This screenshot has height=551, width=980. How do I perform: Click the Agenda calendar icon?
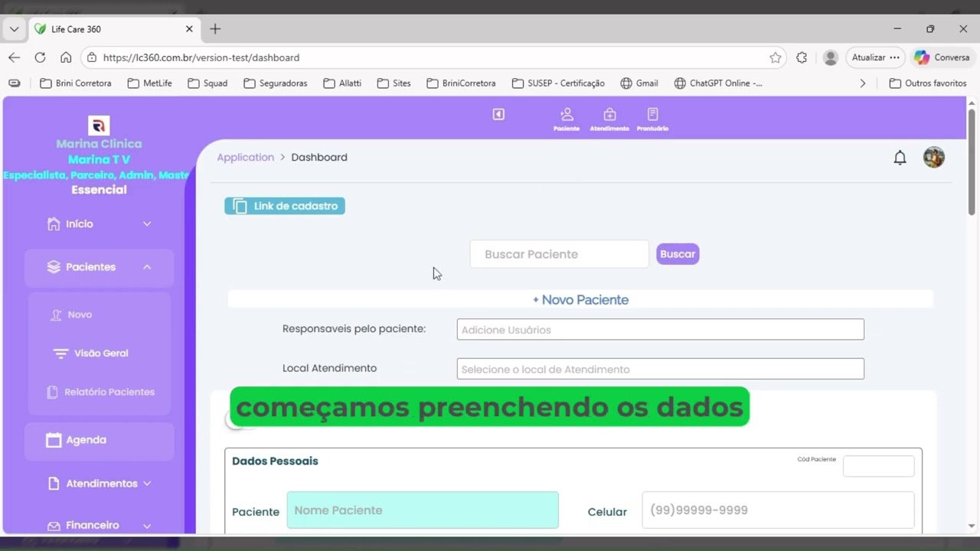tap(54, 440)
